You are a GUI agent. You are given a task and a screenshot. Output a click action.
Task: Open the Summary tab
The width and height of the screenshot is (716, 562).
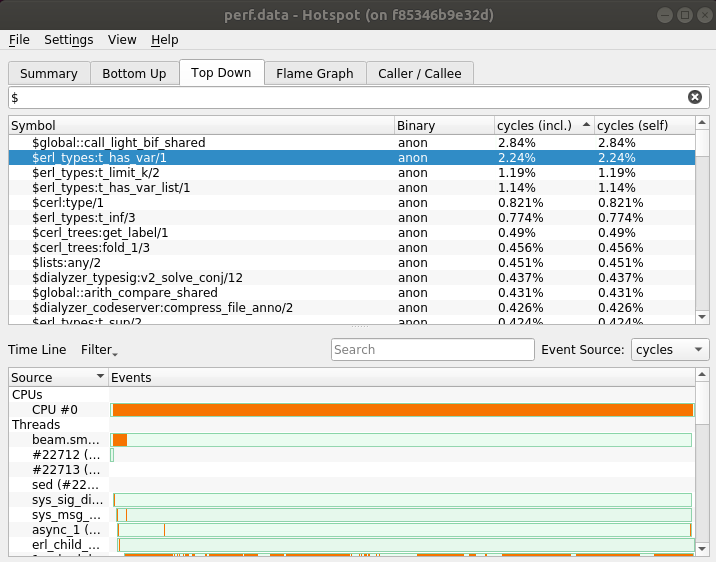[48, 73]
